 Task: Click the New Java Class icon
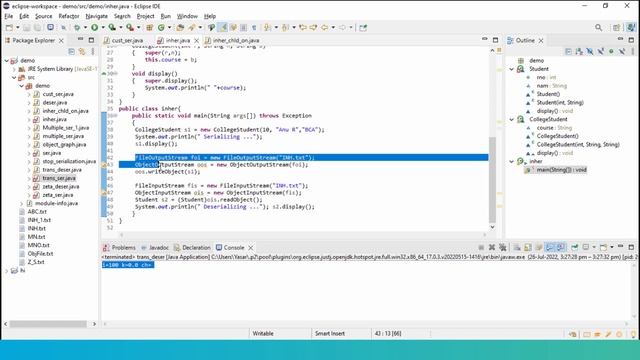(161, 27)
